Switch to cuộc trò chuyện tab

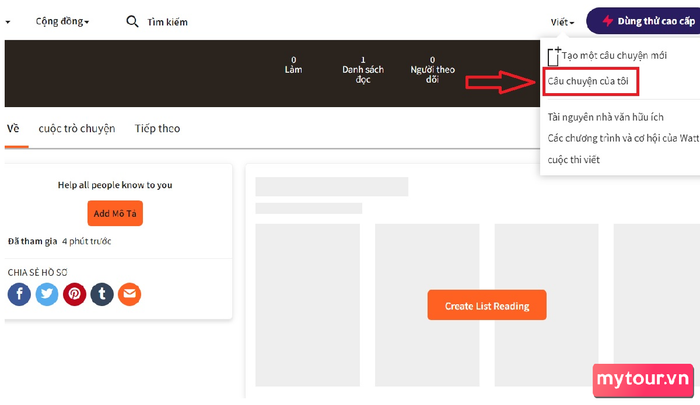click(77, 129)
